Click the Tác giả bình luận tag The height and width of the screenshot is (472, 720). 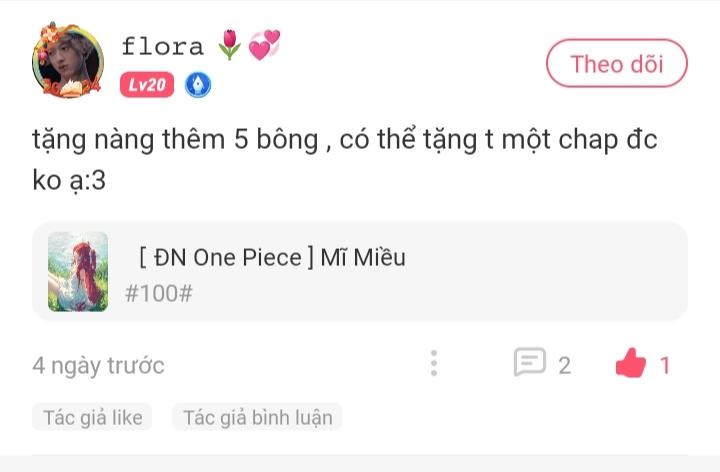(257, 417)
